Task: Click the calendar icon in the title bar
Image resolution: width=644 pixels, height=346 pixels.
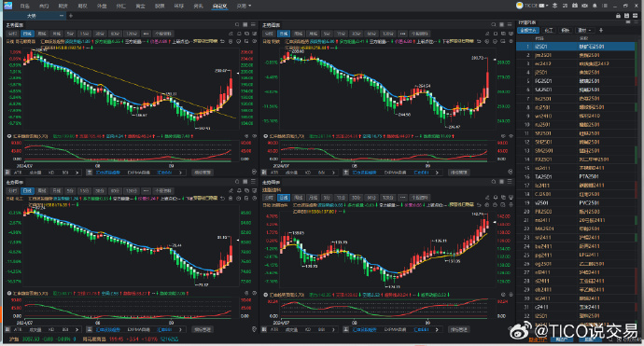Action: [575, 6]
